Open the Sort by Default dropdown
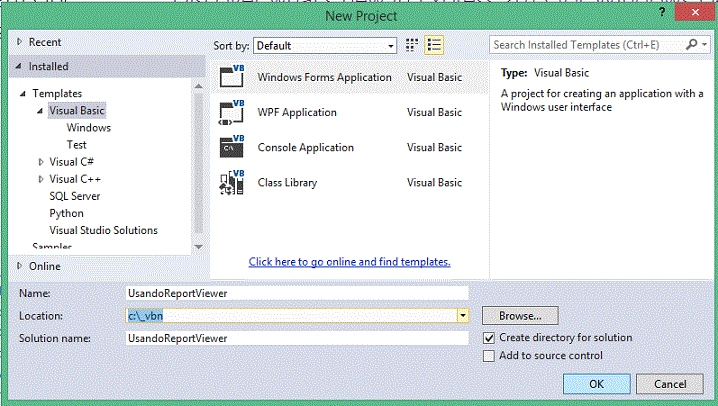This screenshot has width=718, height=406. (x=325, y=46)
